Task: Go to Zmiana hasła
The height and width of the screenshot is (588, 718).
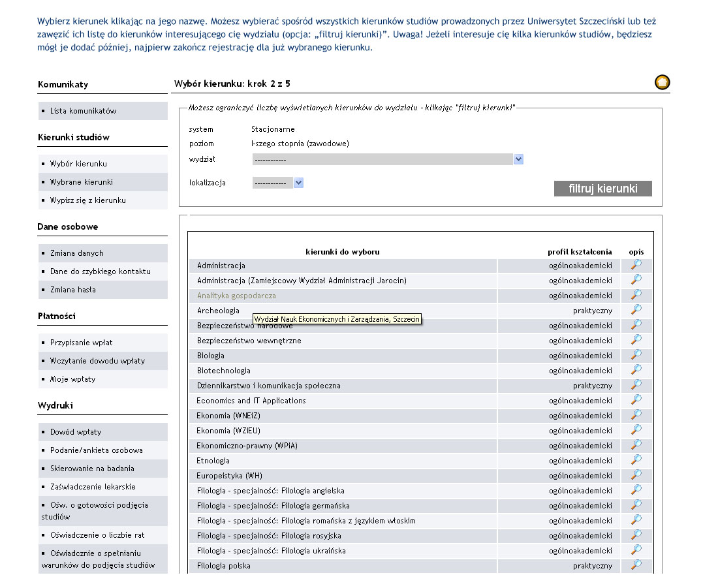Action: click(x=73, y=290)
